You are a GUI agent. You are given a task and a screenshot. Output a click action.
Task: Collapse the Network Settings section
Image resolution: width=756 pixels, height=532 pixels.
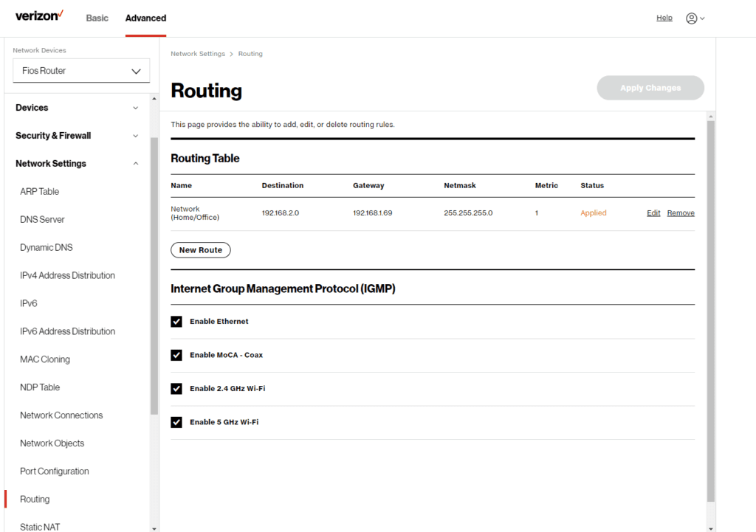[x=77, y=163]
